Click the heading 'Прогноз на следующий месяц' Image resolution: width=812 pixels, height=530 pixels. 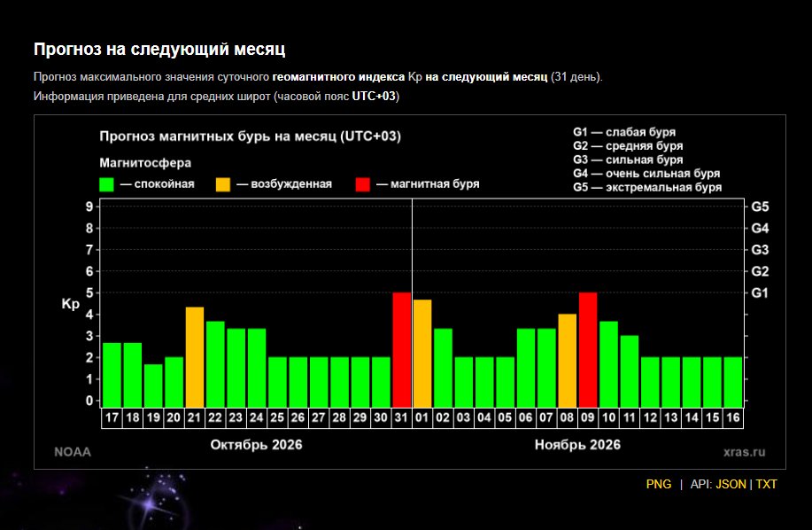[x=159, y=50]
